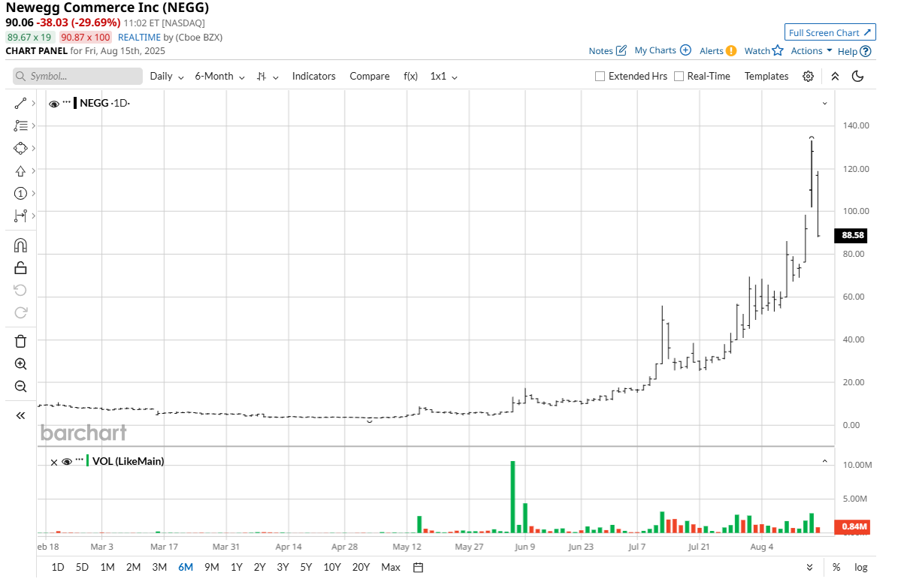Enable the Extended Hrs checkbox
Screen dimensions: 898x588
click(x=600, y=76)
